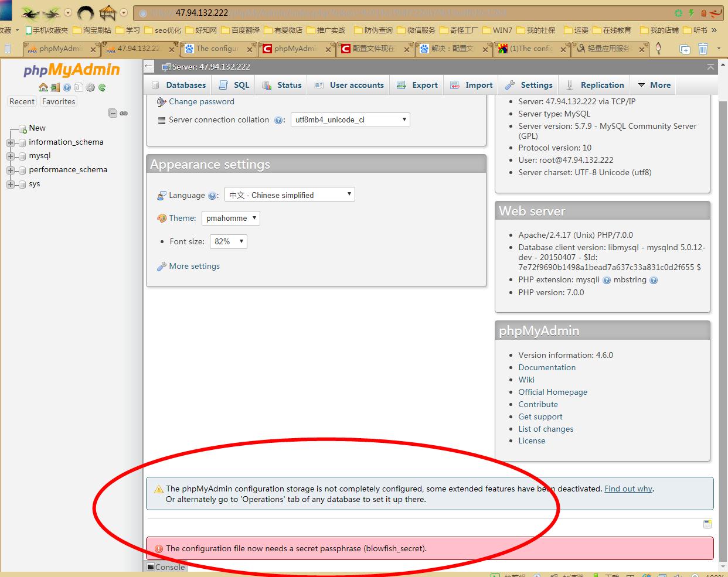This screenshot has height=577, width=728.
Task: Click the More settings link
Action: [x=195, y=267]
